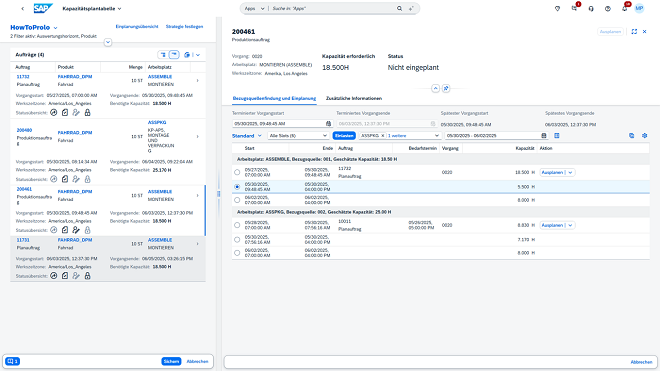
Task: Open order 11732 link in list
Action: coord(23,77)
